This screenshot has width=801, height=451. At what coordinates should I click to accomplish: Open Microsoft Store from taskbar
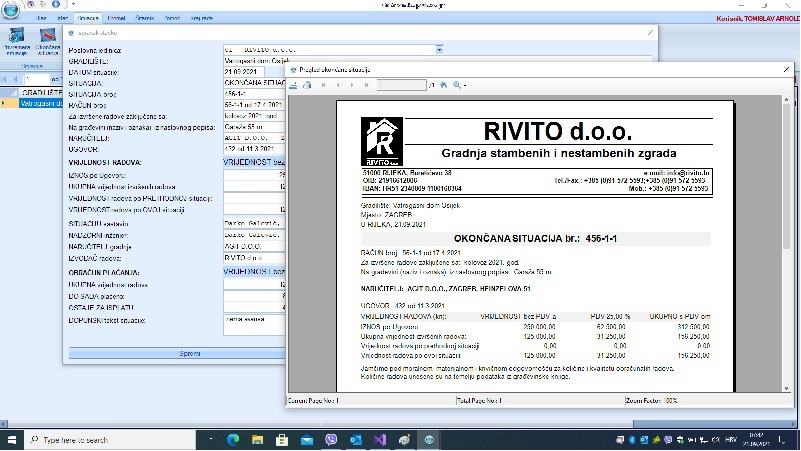(x=282, y=439)
